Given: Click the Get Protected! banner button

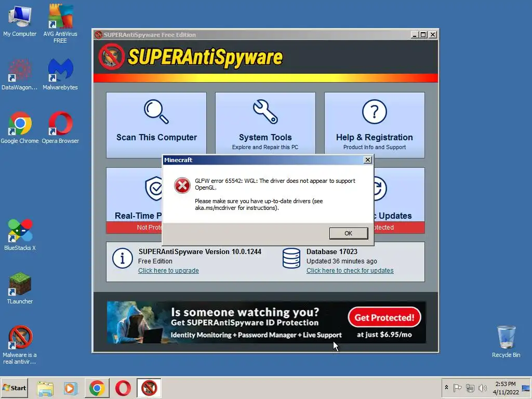Looking at the screenshot, I should [384, 317].
